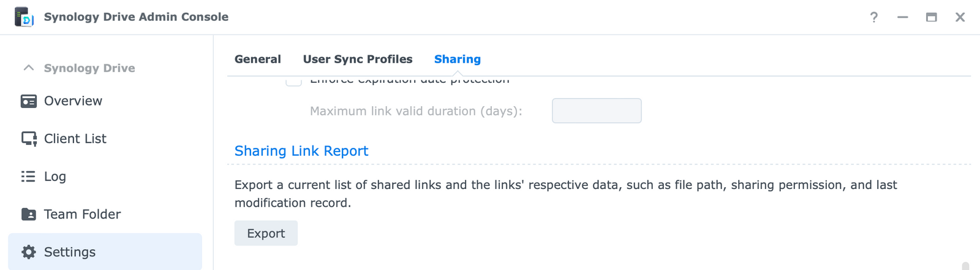Click the vertical scrollbar thumb
The width and height of the screenshot is (980, 270).
click(965, 266)
